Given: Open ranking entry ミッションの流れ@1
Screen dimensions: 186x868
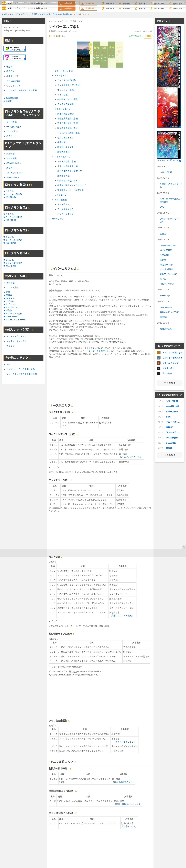Looking at the screenshot, I should (172, 352).
